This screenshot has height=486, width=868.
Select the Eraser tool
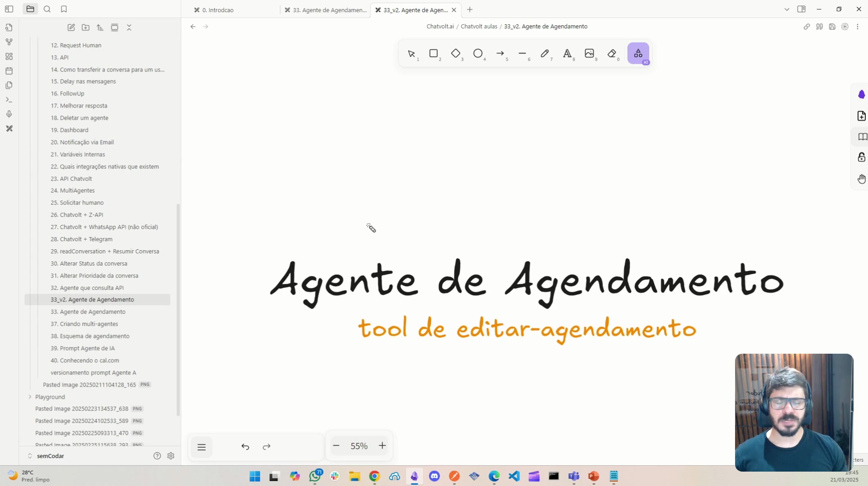(612, 54)
